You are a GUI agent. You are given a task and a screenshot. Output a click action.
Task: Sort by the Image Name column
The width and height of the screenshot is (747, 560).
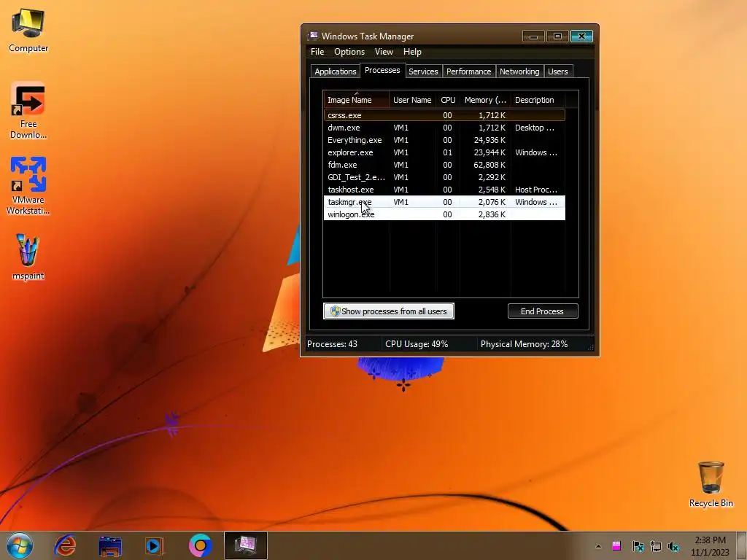tap(356, 100)
